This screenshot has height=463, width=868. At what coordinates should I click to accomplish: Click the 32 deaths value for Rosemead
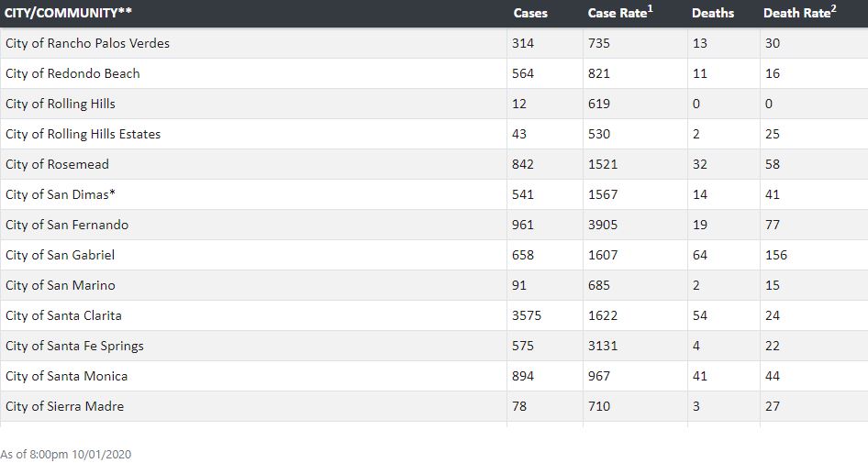tap(700, 164)
